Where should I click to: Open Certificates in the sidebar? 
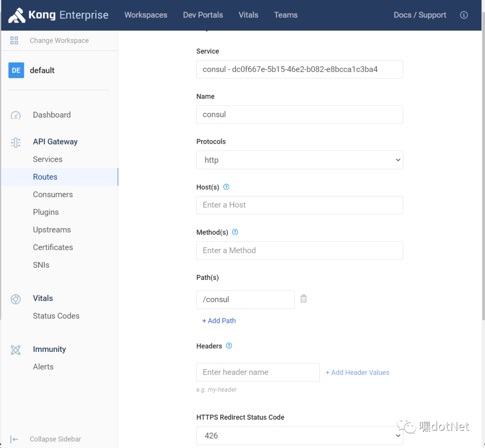tap(53, 247)
